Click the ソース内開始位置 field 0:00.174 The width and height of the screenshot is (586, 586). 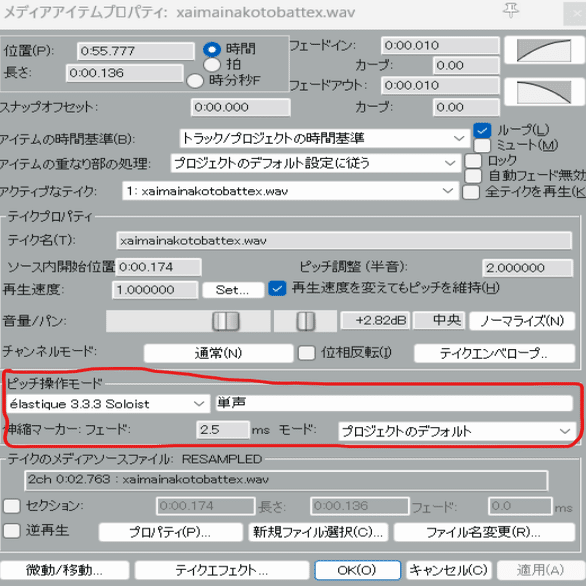(158, 267)
